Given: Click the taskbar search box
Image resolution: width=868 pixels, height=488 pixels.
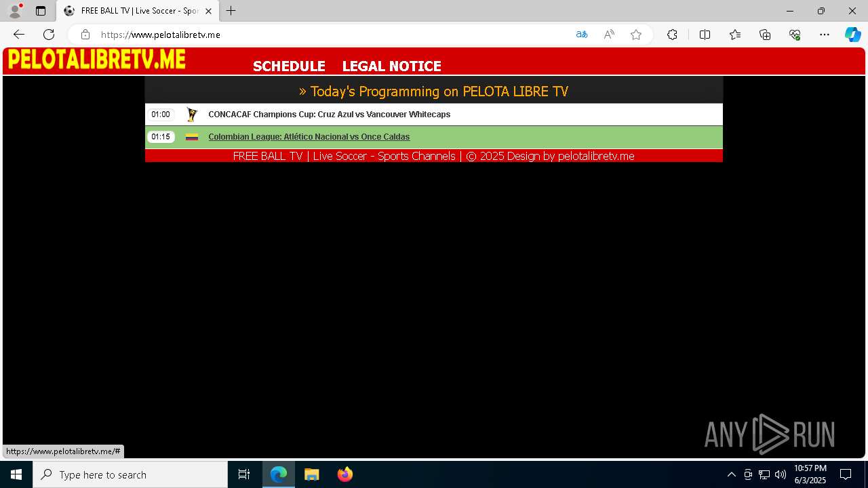Looking at the screenshot, I should 130,474.
